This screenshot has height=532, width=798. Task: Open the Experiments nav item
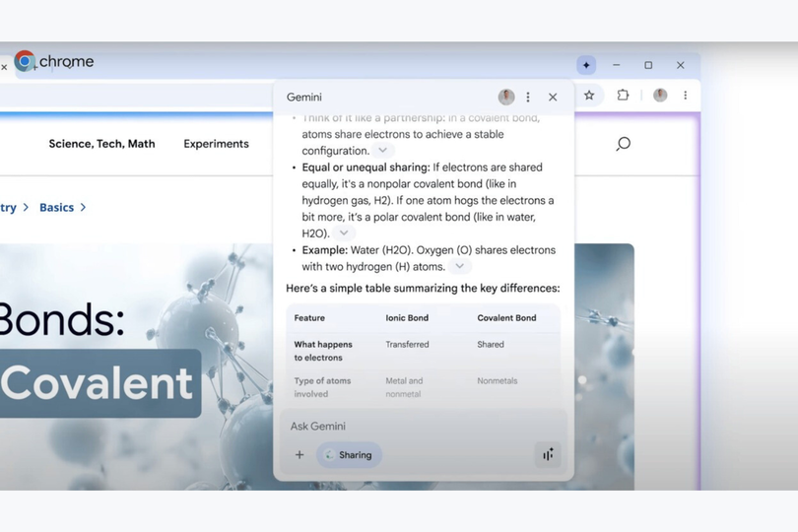(x=216, y=144)
